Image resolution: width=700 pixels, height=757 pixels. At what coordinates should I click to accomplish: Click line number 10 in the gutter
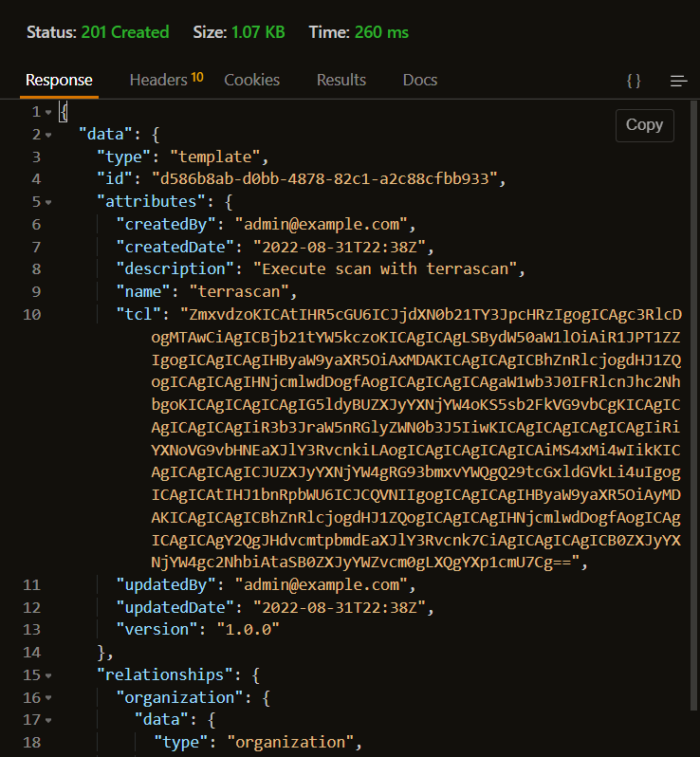click(31, 313)
